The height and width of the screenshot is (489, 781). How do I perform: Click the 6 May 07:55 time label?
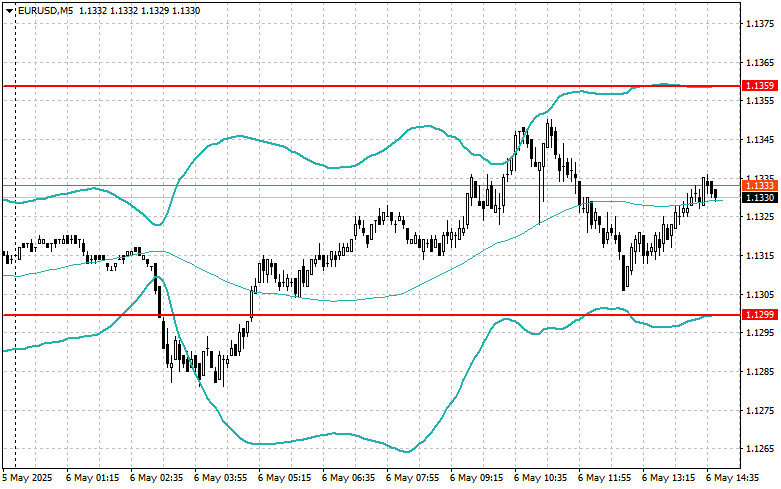tap(413, 478)
